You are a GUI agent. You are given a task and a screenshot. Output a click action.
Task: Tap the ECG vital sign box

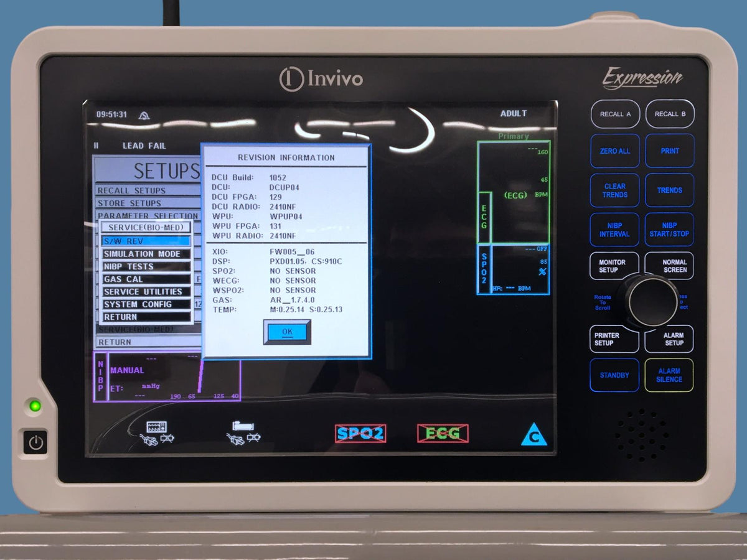pyautogui.click(x=514, y=192)
